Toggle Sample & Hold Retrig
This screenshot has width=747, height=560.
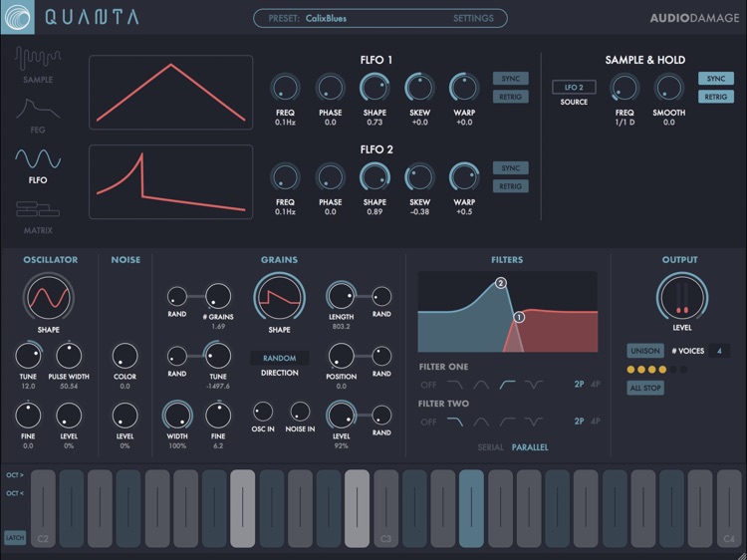click(716, 97)
